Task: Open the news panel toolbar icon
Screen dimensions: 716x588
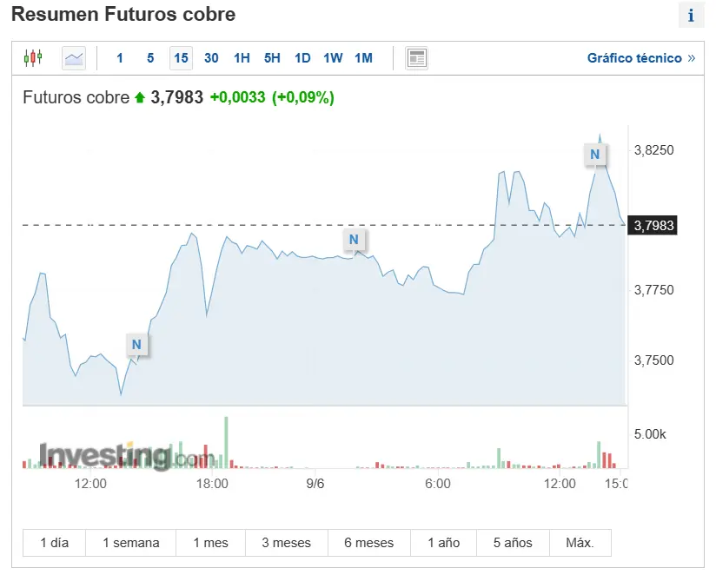Action: pos(417,58)
